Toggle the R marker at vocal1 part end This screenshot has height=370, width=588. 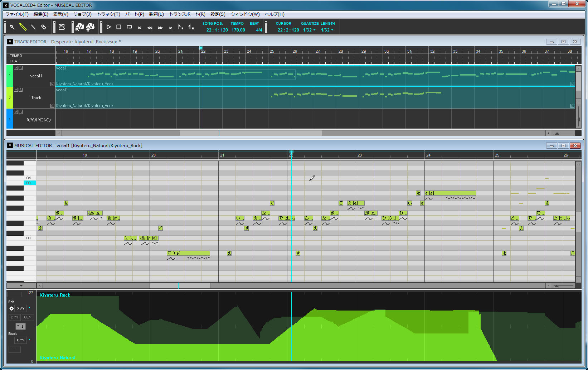coord(572,84)
